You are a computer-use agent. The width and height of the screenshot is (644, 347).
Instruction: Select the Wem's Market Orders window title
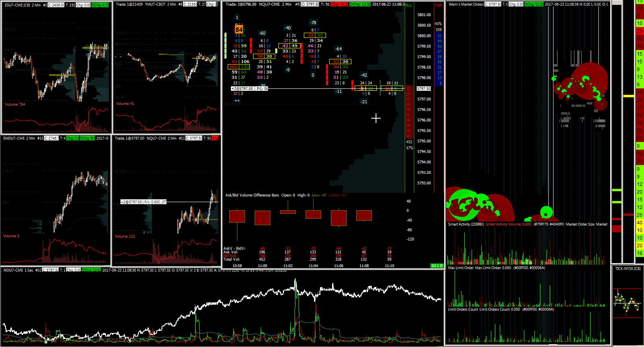click(x=466, y=4)
